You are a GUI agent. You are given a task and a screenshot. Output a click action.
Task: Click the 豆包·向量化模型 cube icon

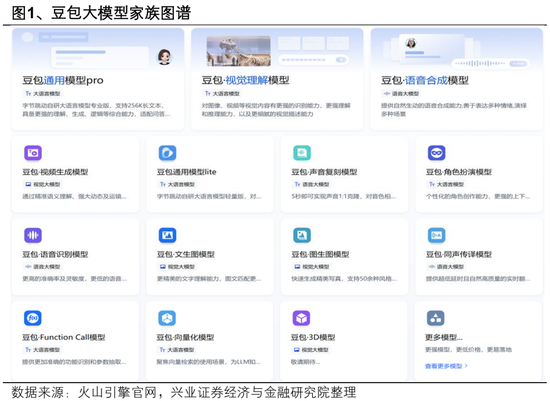[167, 318]
